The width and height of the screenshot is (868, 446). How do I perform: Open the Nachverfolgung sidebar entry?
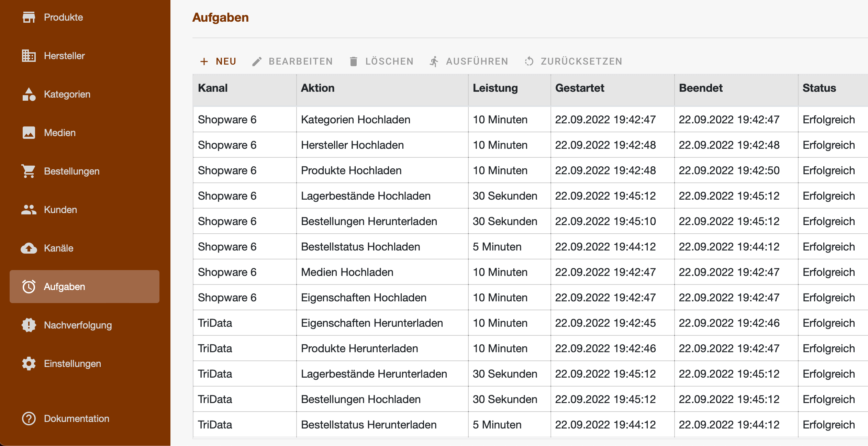[x=85, y=325]
